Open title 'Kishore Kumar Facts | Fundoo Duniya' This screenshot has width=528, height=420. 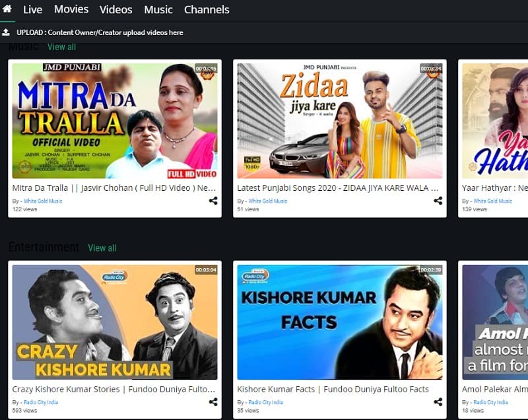coord(333,389)
